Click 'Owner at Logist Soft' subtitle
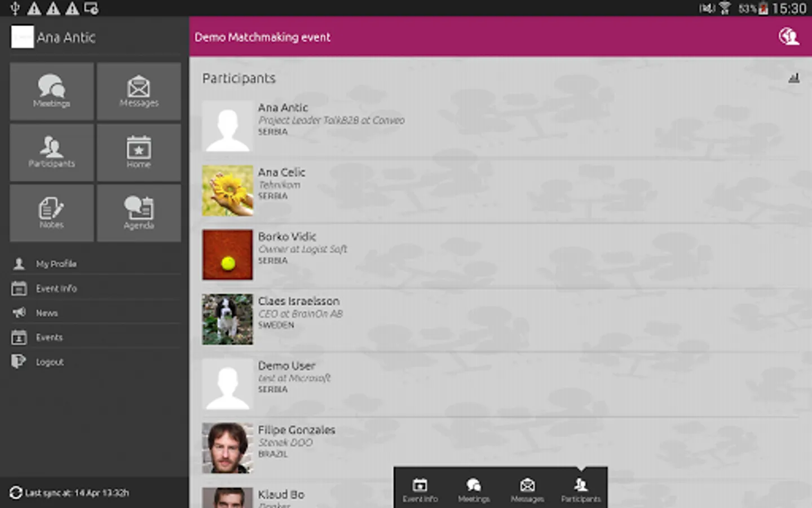 [303, 249]
